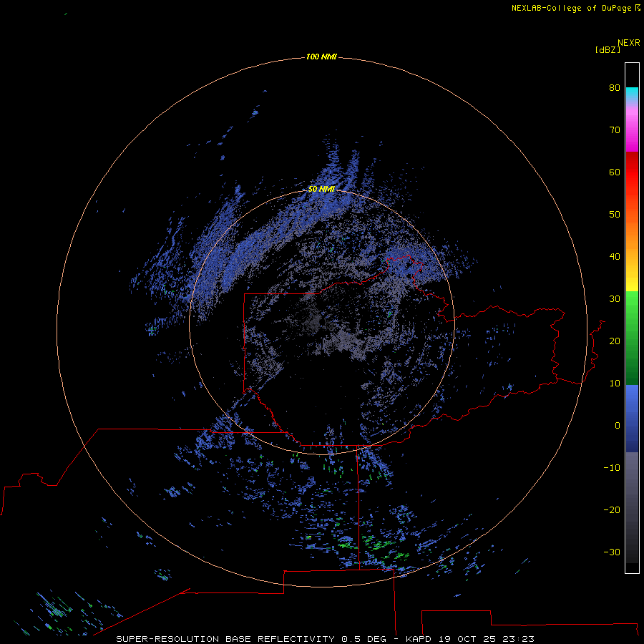Image resolution: width=644 pixels, height=644 pixels.
Task: Click the -20 dBZ value on the legend
Action: [x=612, y=509]
